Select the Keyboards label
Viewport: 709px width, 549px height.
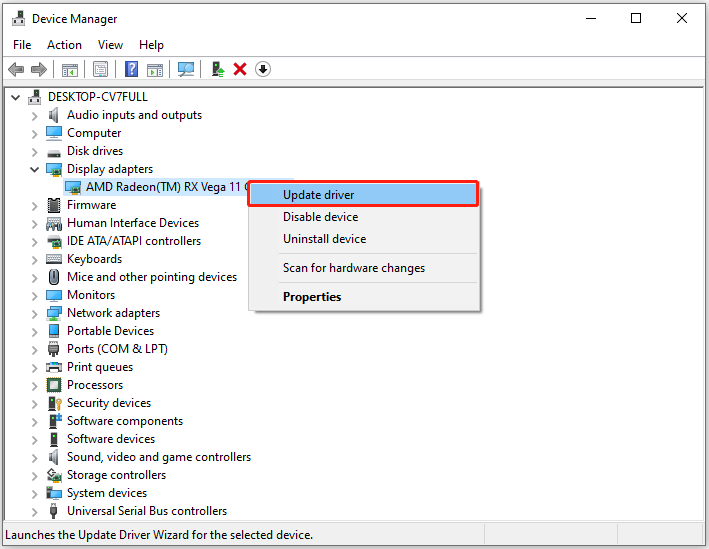pos(95,259)
